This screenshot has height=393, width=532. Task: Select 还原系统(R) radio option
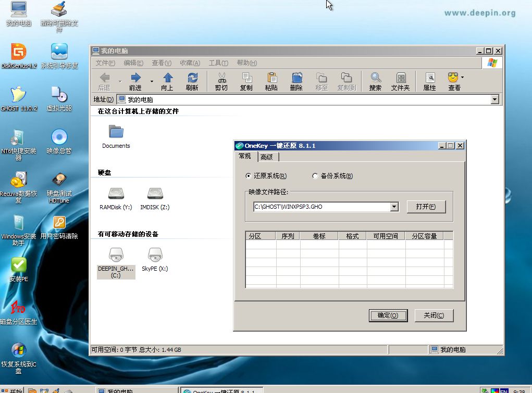(266, 176)
